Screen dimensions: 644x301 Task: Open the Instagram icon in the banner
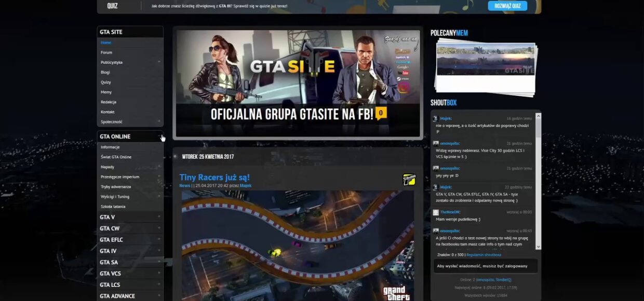pyautogui.click(x=403, y=88)
